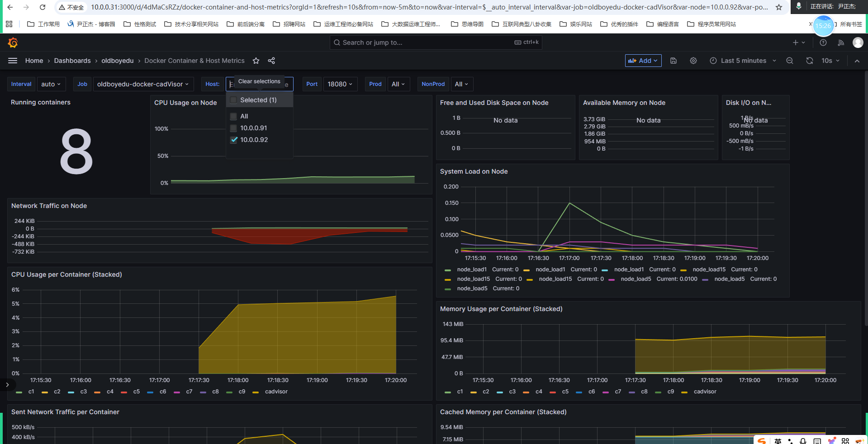
Task: Check the All hosts option
Action: (x=233, y=116)
